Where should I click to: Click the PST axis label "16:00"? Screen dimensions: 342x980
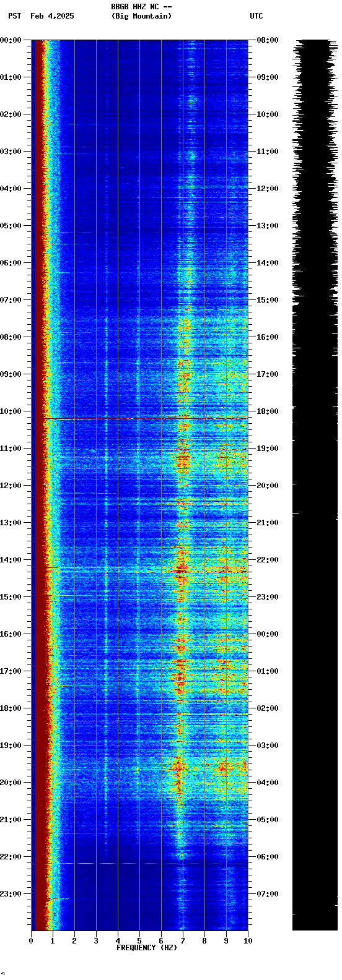pos(11,634)
